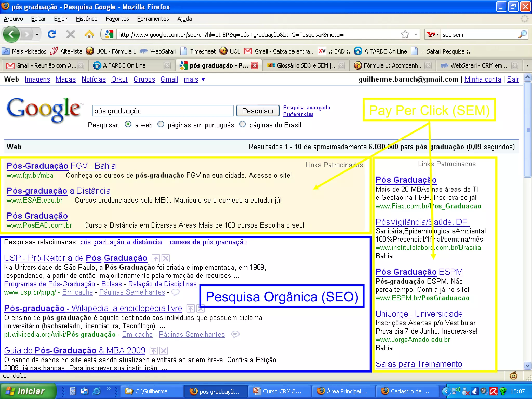Click the comment bubble on the Wikipédia result
Viewport: 532px width, 399px height.
(235, 334)
